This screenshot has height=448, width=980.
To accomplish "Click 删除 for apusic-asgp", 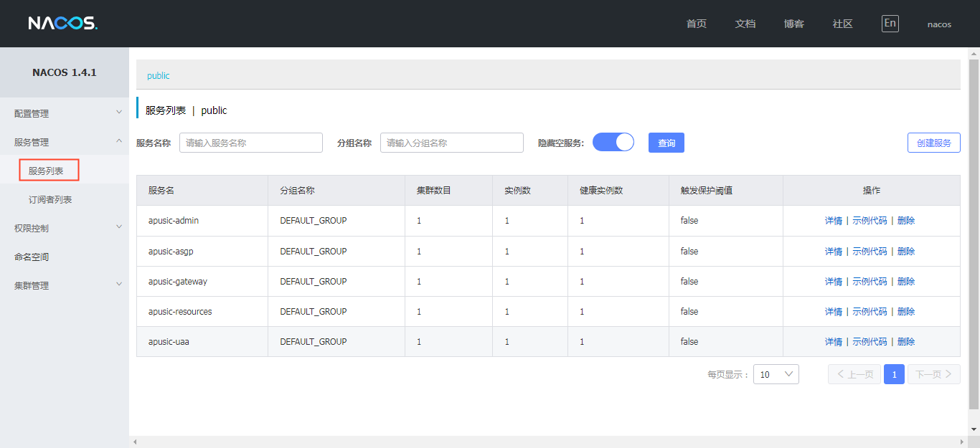I will [x=906, y=252].
